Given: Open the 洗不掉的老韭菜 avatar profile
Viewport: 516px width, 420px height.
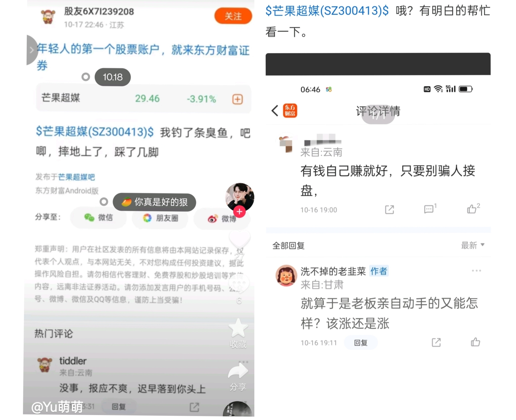Looking at the screenshot, I should 286,276.
